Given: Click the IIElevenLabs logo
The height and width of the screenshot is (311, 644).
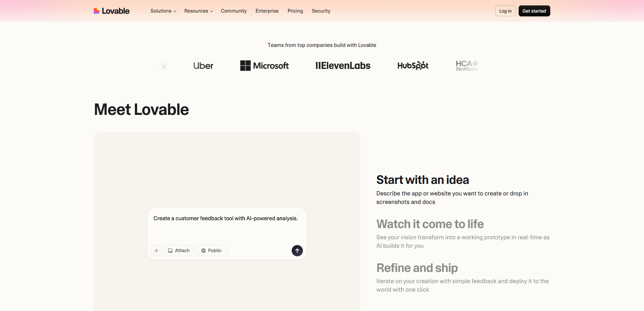Looking at the screenshot, I should 343,66.
